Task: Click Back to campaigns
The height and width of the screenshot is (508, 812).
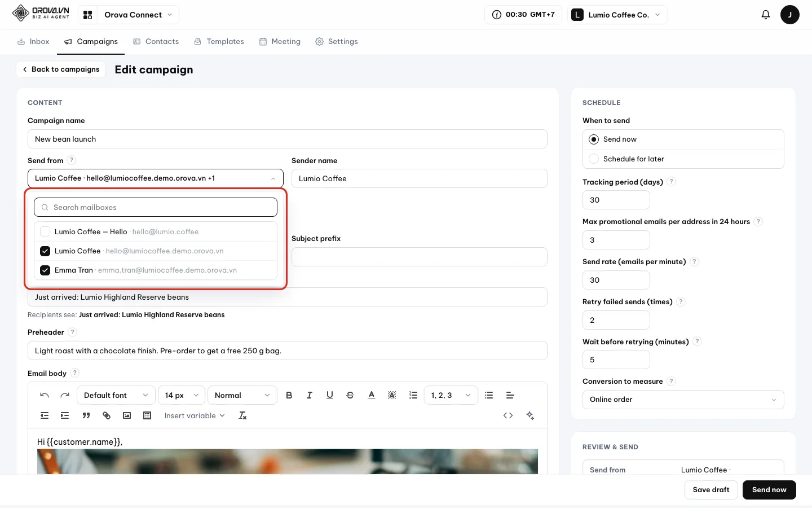Action: click(x=61, y=69)
